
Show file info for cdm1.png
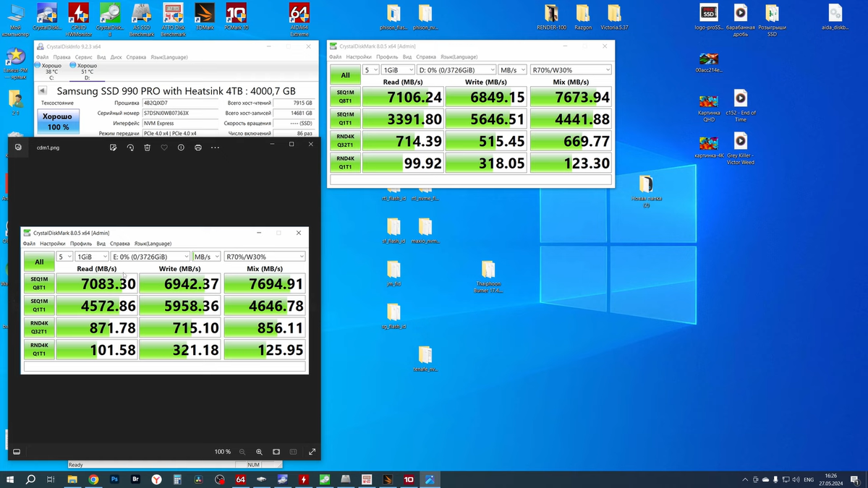pos(181,147)
